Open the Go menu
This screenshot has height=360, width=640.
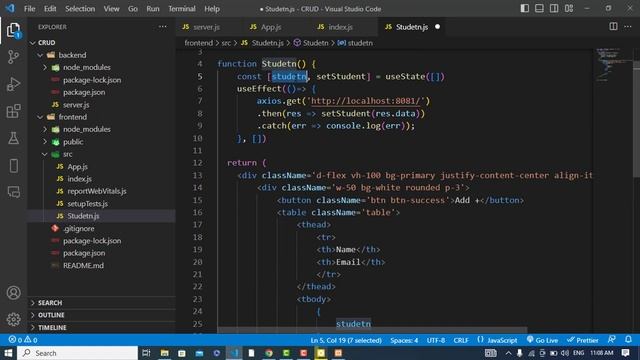133,9
